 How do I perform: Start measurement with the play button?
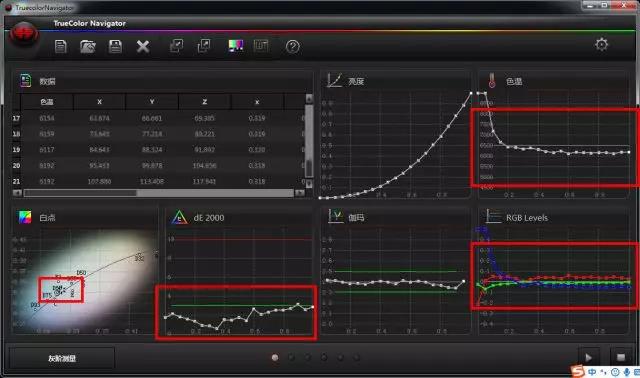(589, 358)
